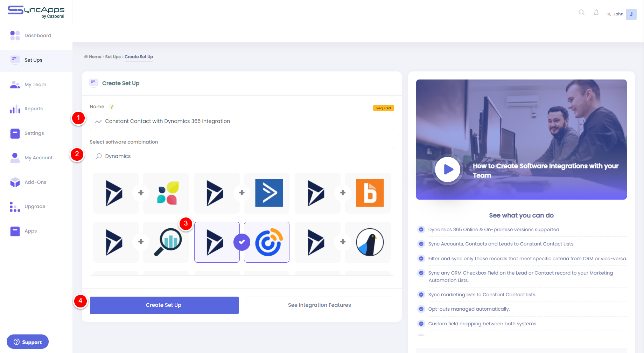Open My Team menu item
Image resolution: width=644 pixels, height=353 pixels.
[35, 84]
